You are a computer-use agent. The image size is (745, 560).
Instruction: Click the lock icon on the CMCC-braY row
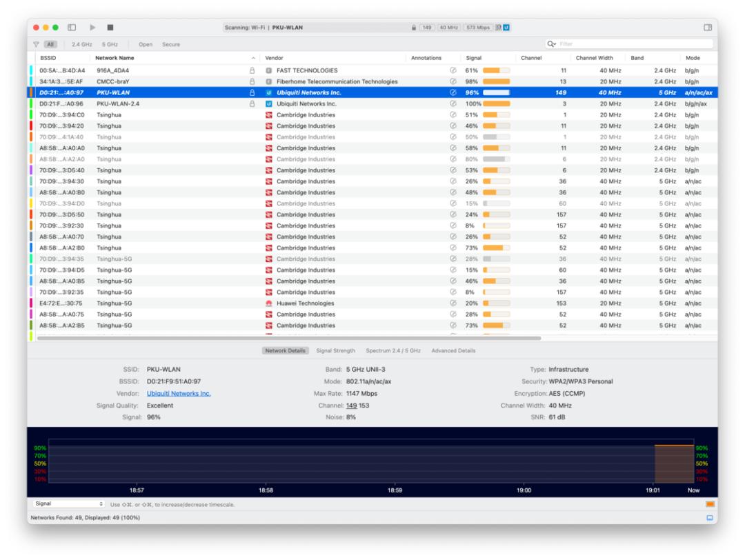[252, 81]
